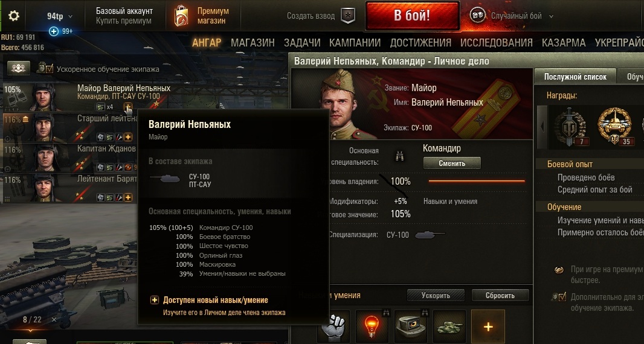The height and width of the screenshot is (344, 644).
Task: Start battle with the В бой! button
Action: [412, 16]
